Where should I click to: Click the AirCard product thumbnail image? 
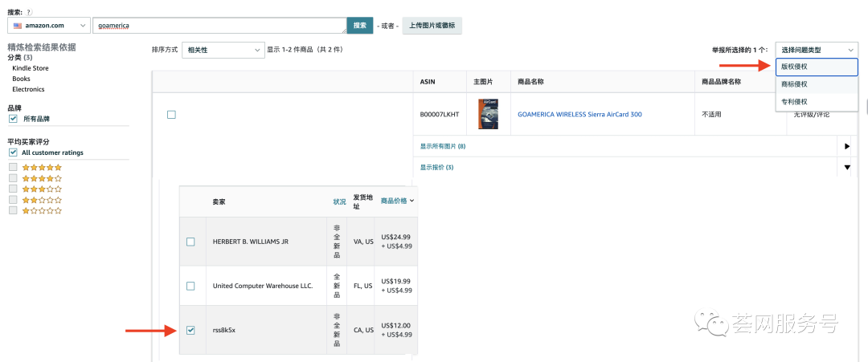(488, 114)
